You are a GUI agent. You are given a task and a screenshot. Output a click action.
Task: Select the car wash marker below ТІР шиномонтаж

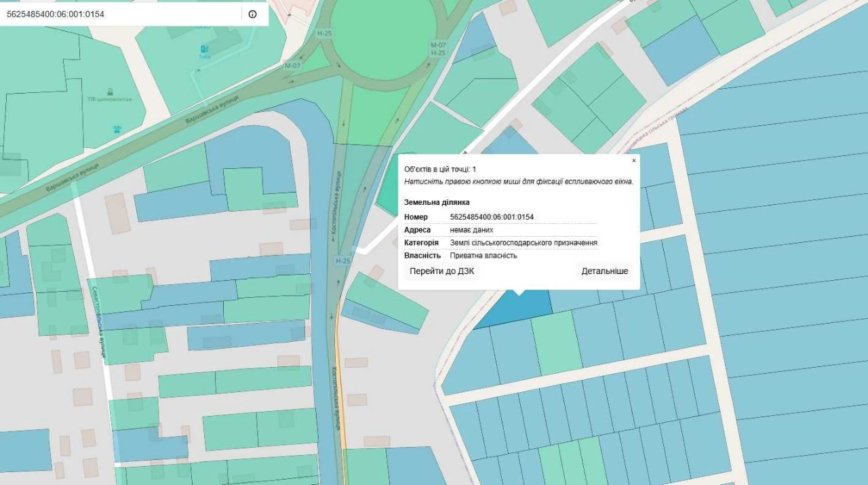[x=117, y=128]
